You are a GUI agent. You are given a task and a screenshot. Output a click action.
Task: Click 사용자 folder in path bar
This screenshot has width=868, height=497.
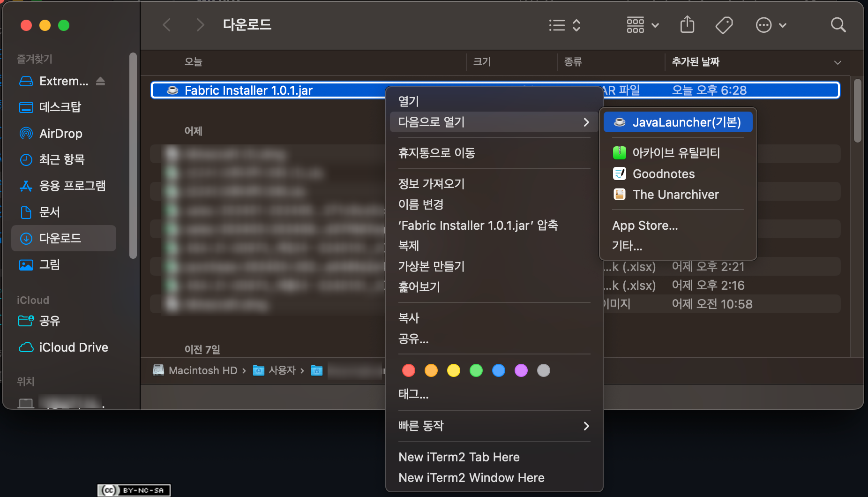tap(274, 370)
